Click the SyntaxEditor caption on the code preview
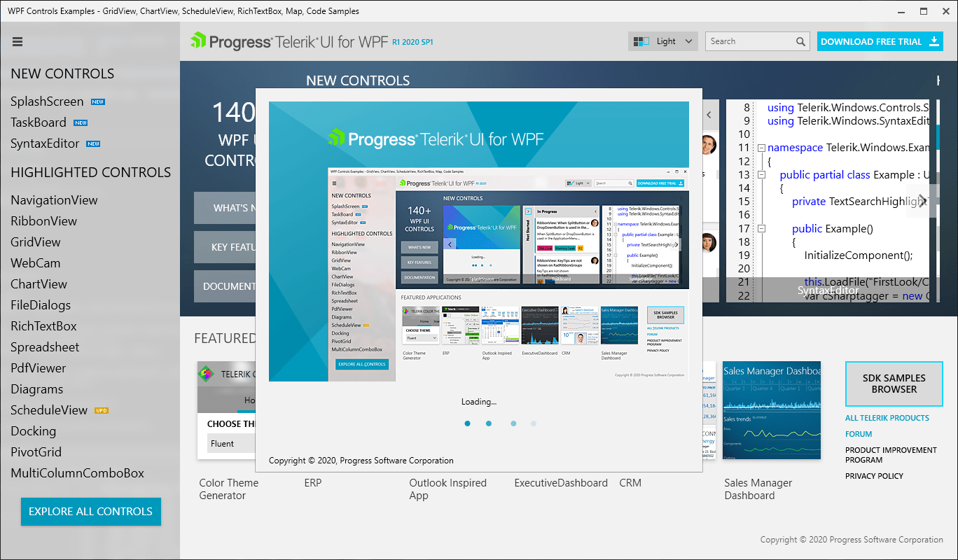The height and width of the screenshot is (560, 958). point(828,290)
